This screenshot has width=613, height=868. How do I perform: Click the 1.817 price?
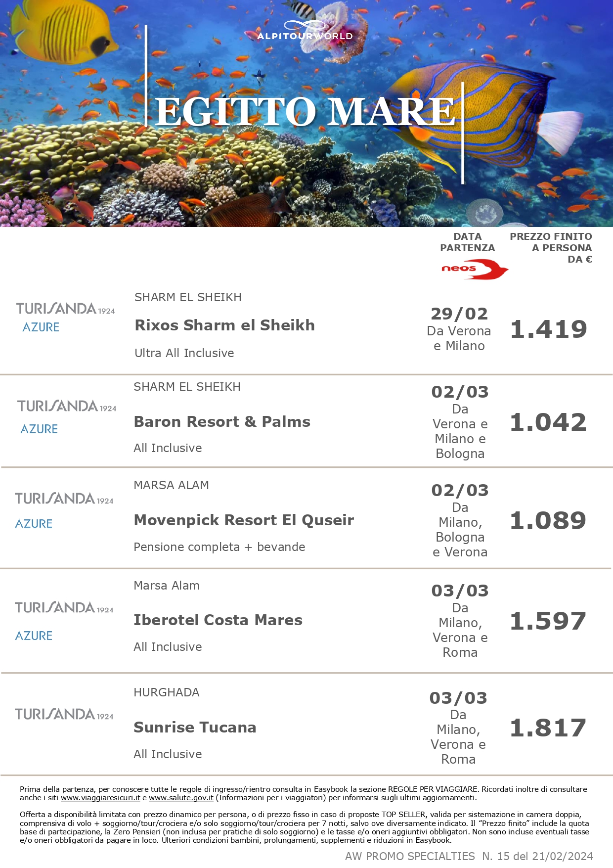548,728
